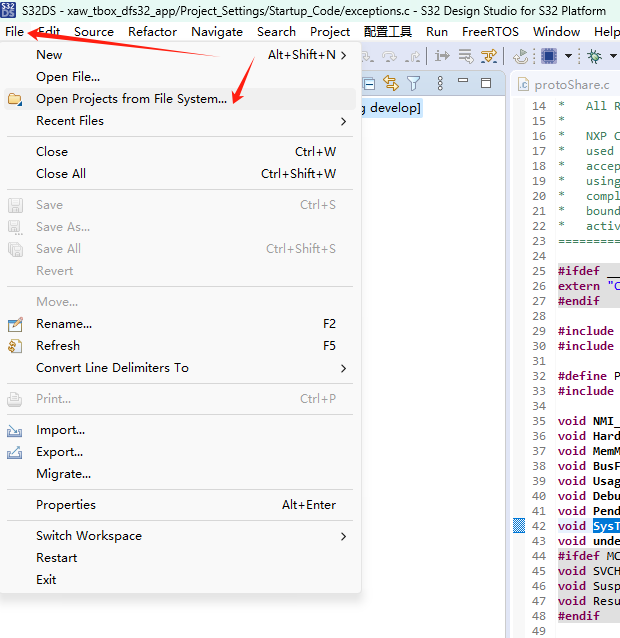Screen dimensions: 620x638
Task: Expand the Switch Workspace submenu
Action: click(x=343, y=536)
